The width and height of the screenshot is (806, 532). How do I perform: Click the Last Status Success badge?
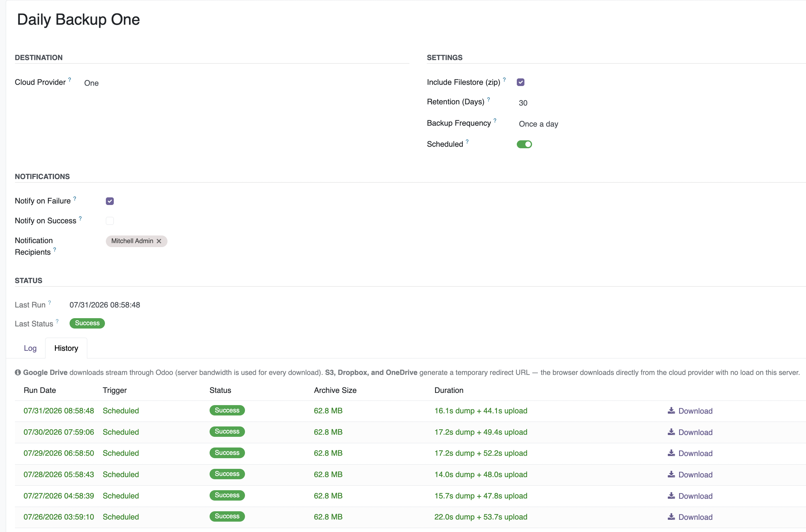87,323
